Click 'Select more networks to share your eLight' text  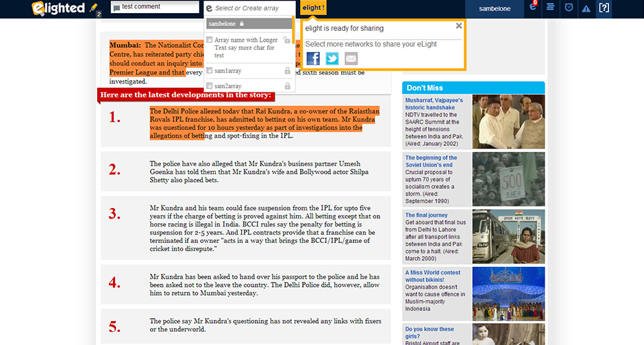(x=371, y=44)
